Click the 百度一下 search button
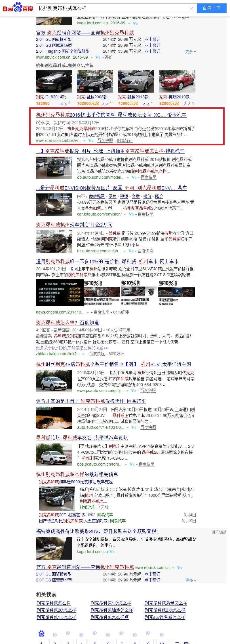Viewport: 230px width, 644px height. point(212,8)
